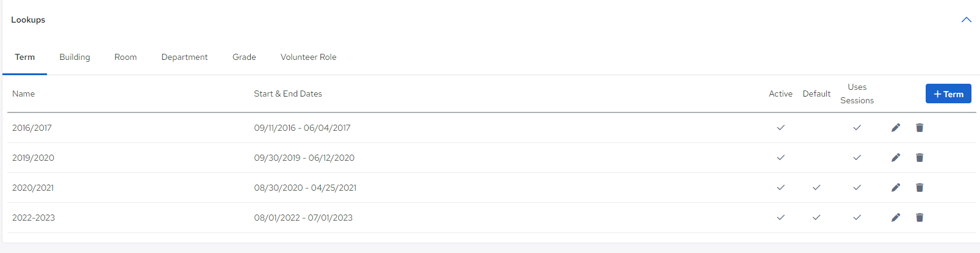The height and width of the screenshot is (253, 980).
Task: Delete the 2020/2021 term using trash icon
Action: tap(920, 188)
